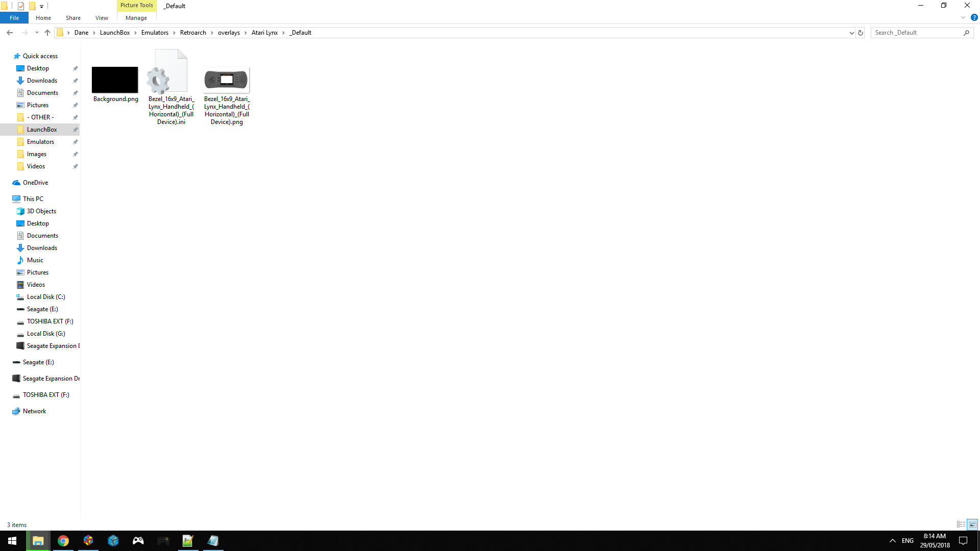Open TOSHIBA EXT (F:) under This PC
Image resolution: width=980 pixels, height=551 pixels.
pos(50,321)
